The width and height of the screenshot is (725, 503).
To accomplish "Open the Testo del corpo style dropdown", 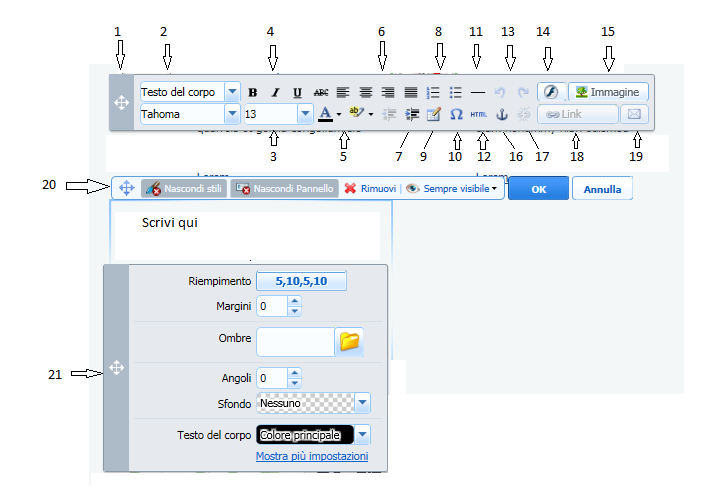I will [x=232, y=92].
